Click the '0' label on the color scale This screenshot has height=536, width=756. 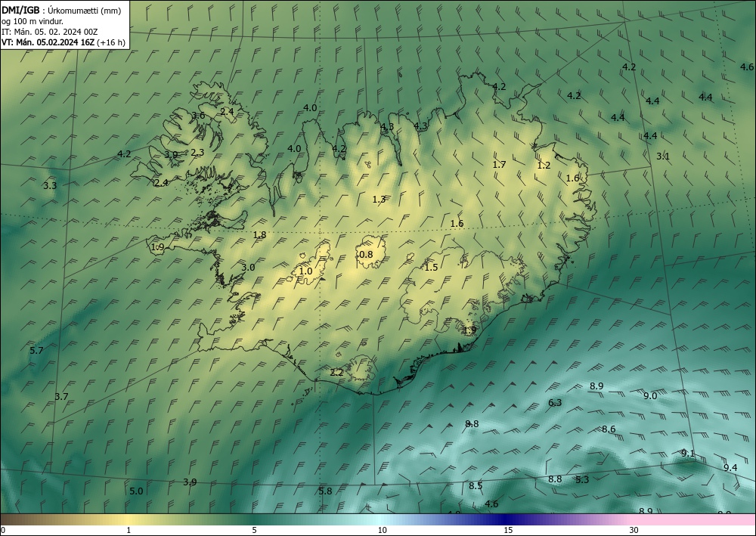[3, 531]
